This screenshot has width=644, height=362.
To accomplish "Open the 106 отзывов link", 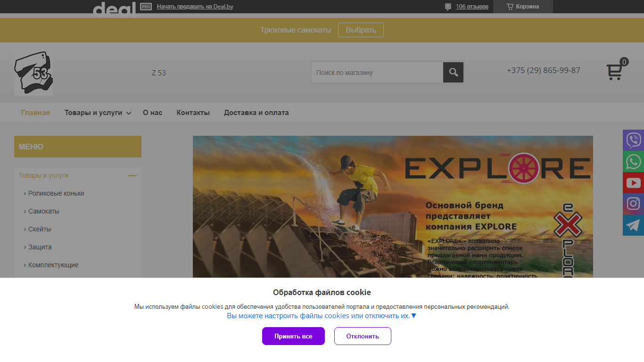I will (472, 7).
